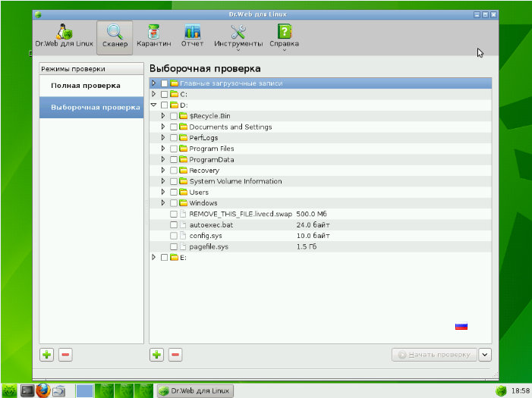532x398 pixels.
Task: Open the file manager taskbar icon
Action: (x=59, y=391)
